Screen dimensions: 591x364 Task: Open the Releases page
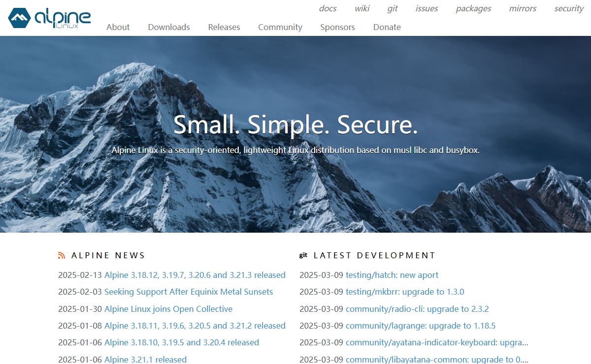(x=224, y=27)
